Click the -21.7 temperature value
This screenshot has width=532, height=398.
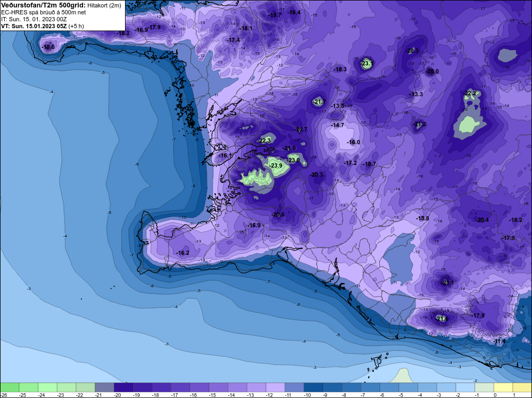pos(319,102)
